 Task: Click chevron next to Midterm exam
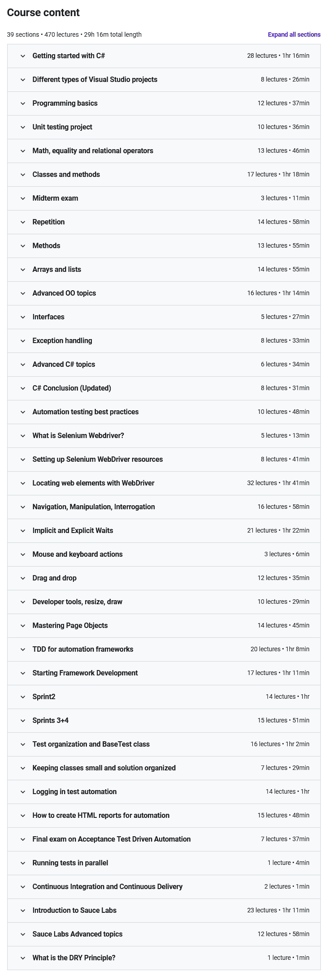pos(23,198)
